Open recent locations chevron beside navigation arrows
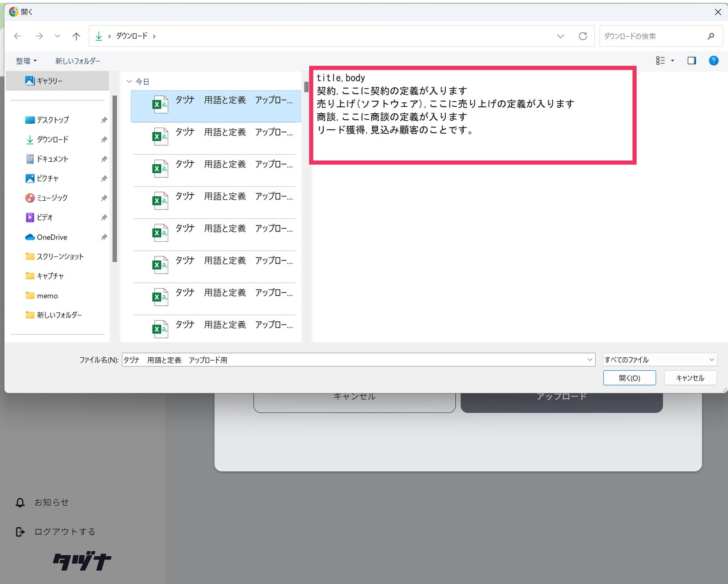This screenshot has height=584, width=728. (x=57, y=36)
